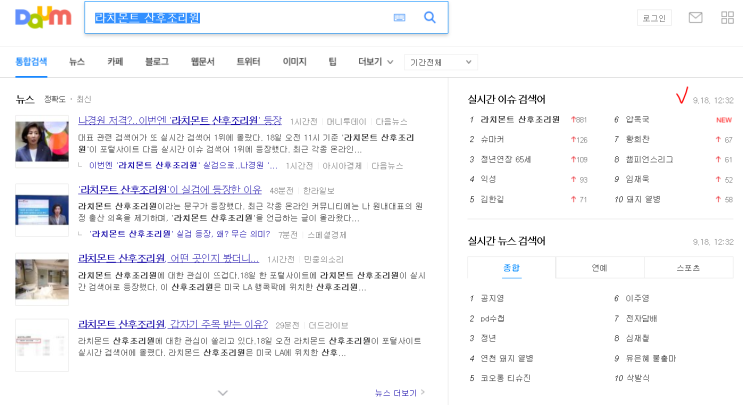Image resolution: width=743 pixels, height=405 pixels.
Task: Select the 팁 tab
Action: pyautogui.click(x=333, y=62)
